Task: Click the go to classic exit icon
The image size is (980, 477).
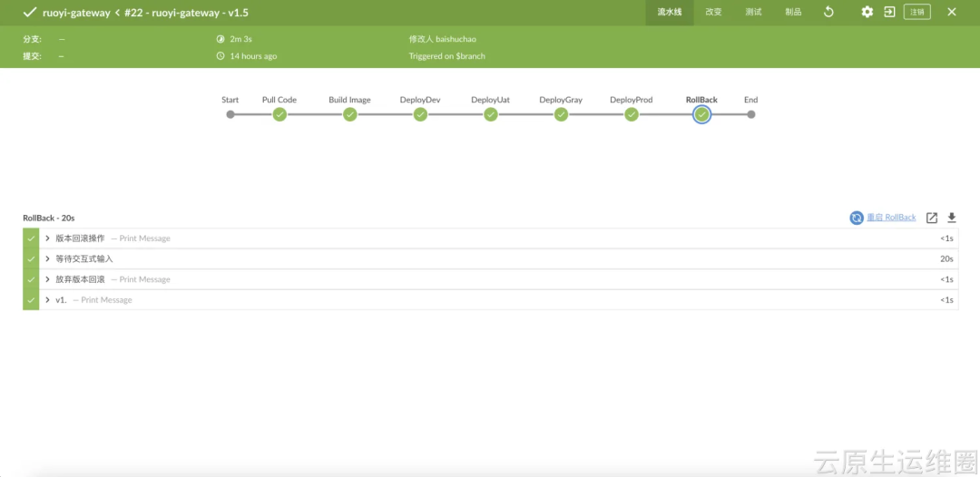Action: click(889, 12)
